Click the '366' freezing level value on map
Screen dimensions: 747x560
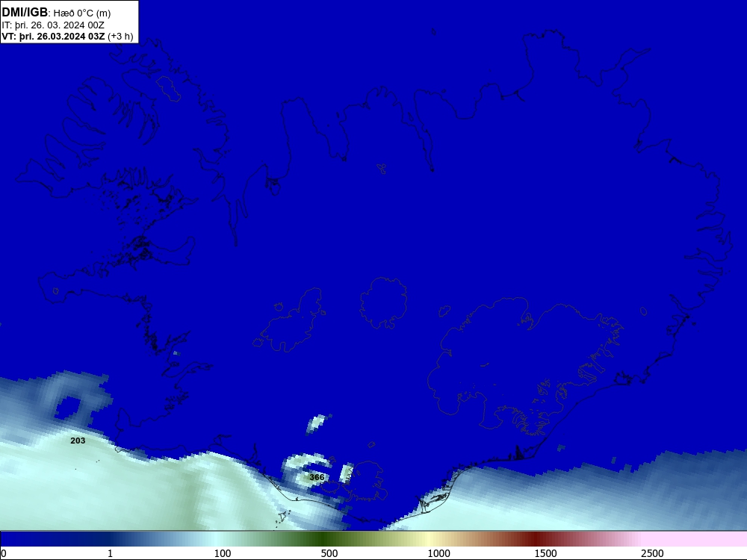click(317, 477)
